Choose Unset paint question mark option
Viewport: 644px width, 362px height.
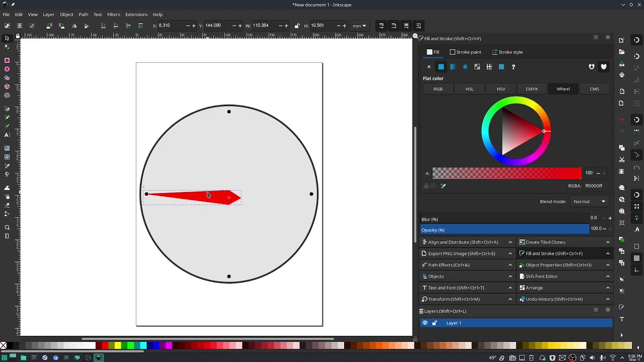(513, 67)
